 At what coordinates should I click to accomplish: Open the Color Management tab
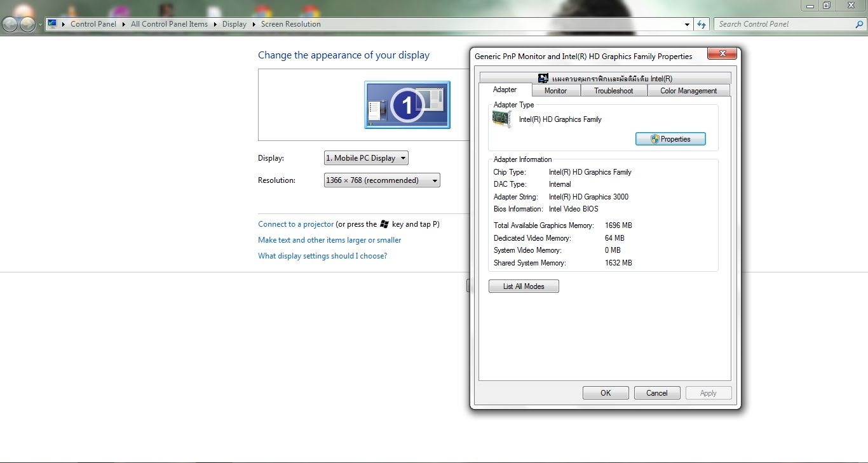pyautogui.click(x=689, y=91)
